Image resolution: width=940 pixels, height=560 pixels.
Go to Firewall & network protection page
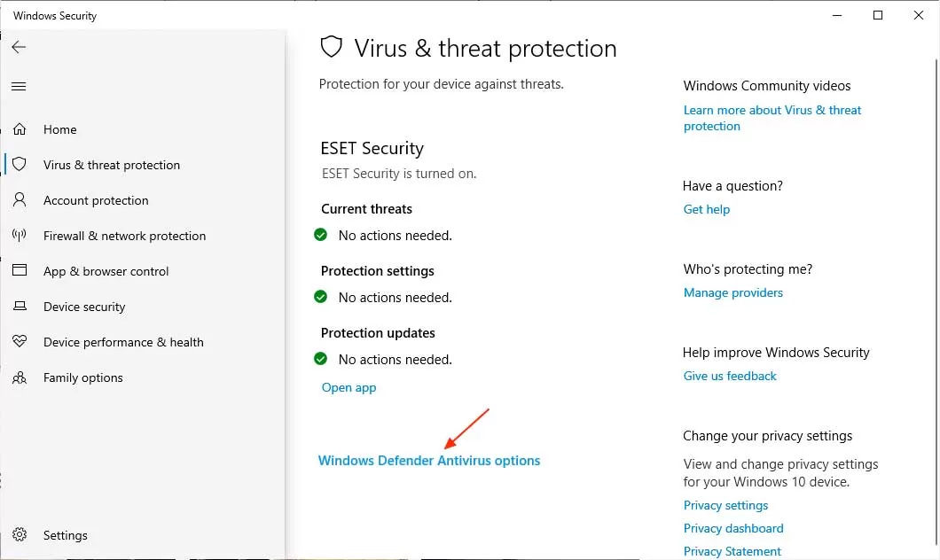pyautogui.click(x=124, y=236)
